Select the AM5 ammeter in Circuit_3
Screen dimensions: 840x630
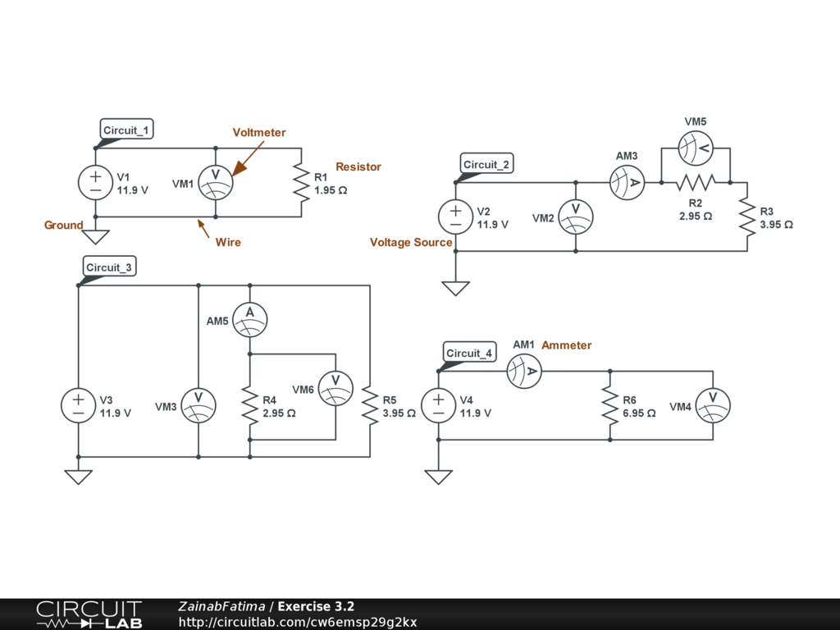tap(249, 320)
